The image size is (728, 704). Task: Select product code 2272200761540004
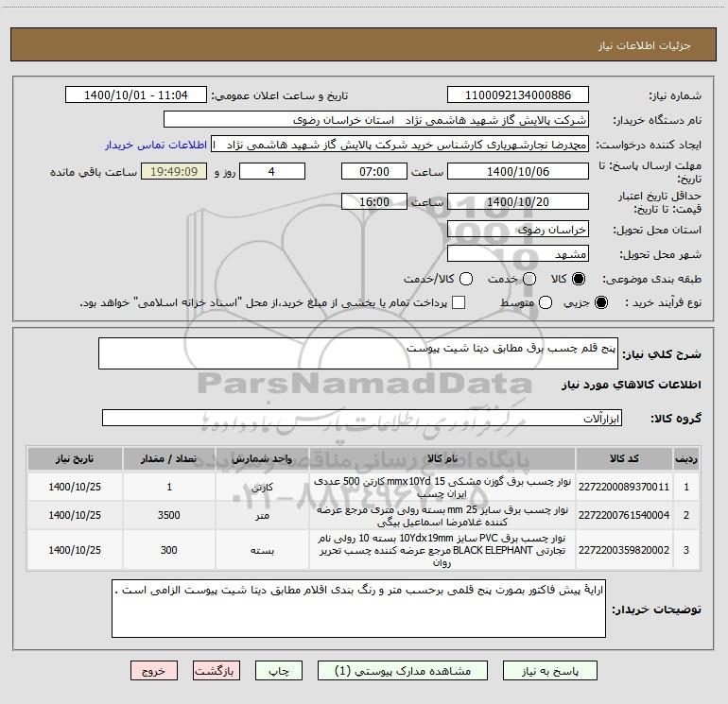coord(624,515)
